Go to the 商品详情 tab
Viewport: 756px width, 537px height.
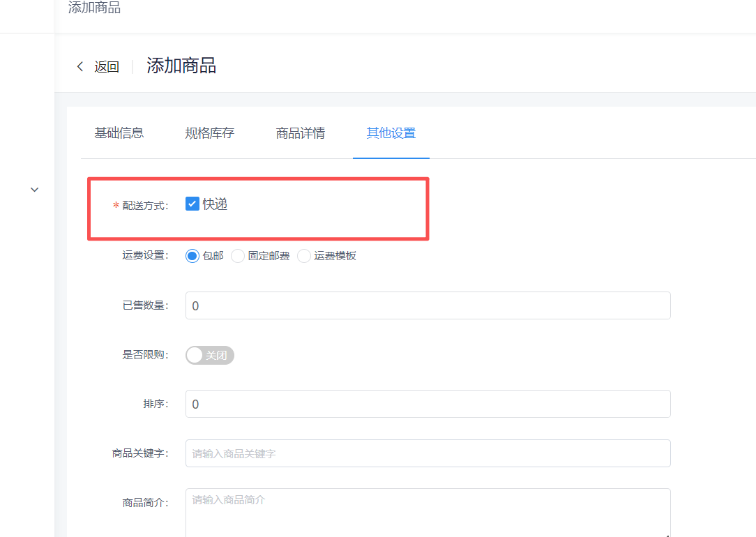click(301, 133)
